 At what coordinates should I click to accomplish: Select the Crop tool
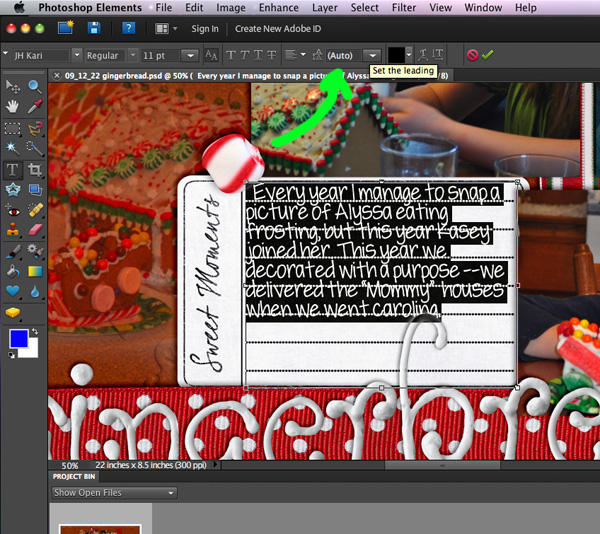35,170
